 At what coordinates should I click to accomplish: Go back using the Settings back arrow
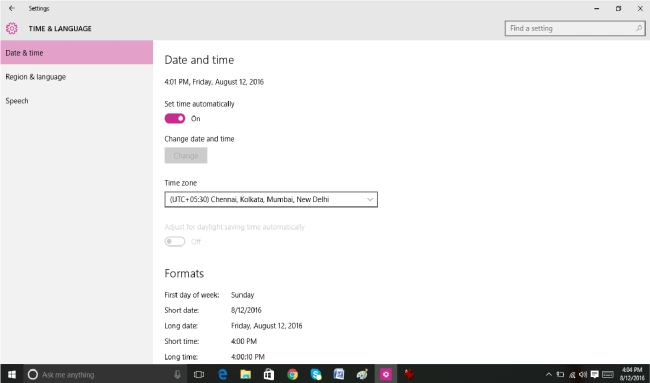[12, 8]
